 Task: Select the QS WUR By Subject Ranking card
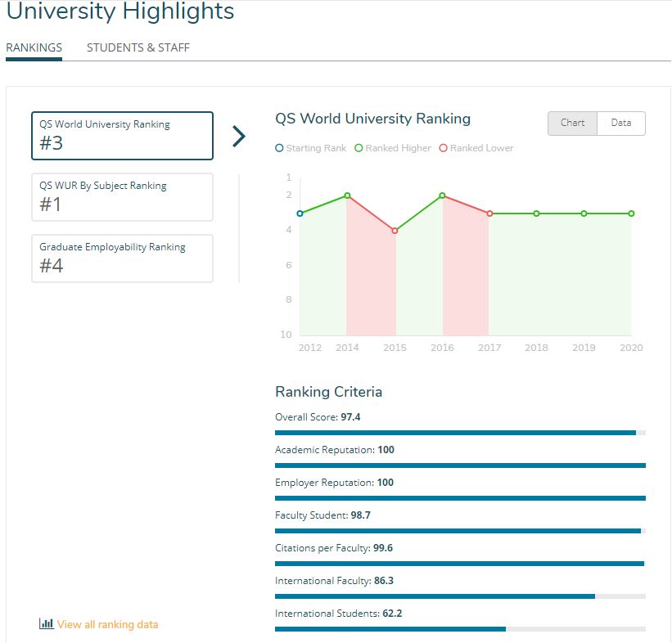(x=122, y=197)
